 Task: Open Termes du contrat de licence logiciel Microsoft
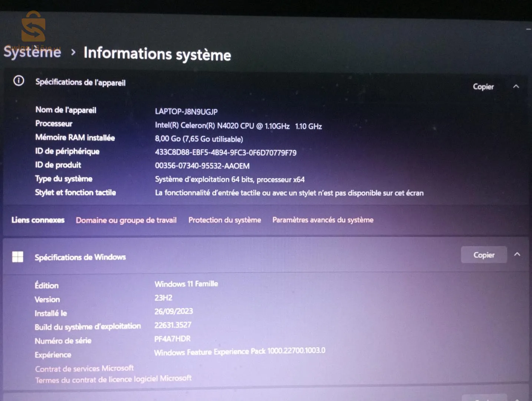pyautogui.click(x=113, y=379)
